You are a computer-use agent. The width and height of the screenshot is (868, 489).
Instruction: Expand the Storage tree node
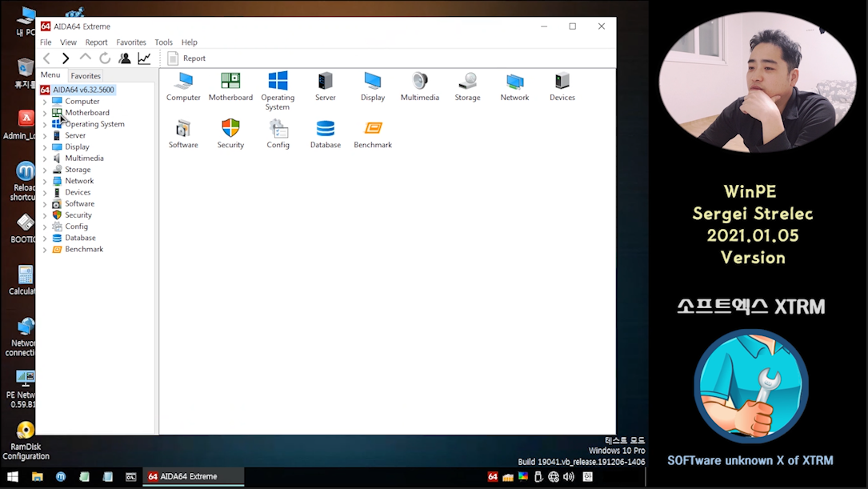(45, 170)
